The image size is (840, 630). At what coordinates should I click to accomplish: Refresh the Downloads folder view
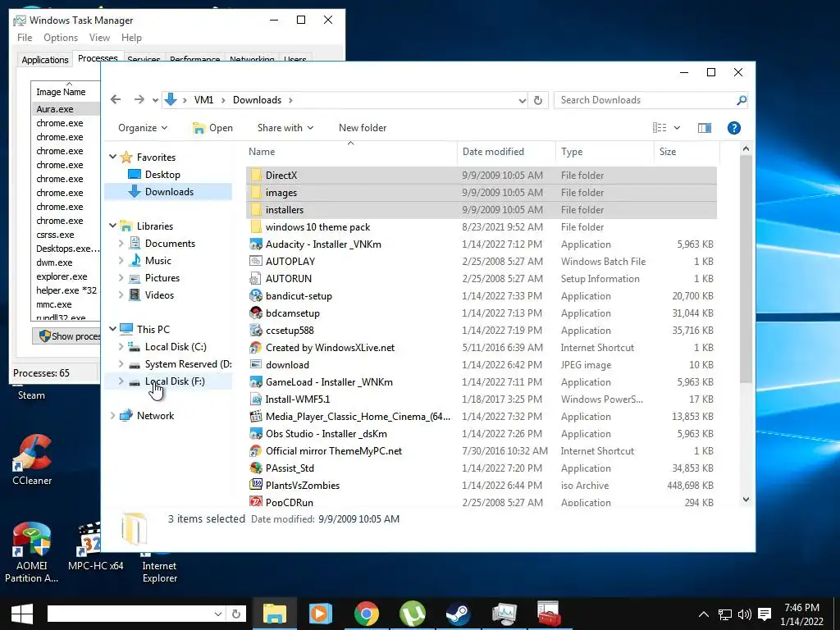click(538, 100)
